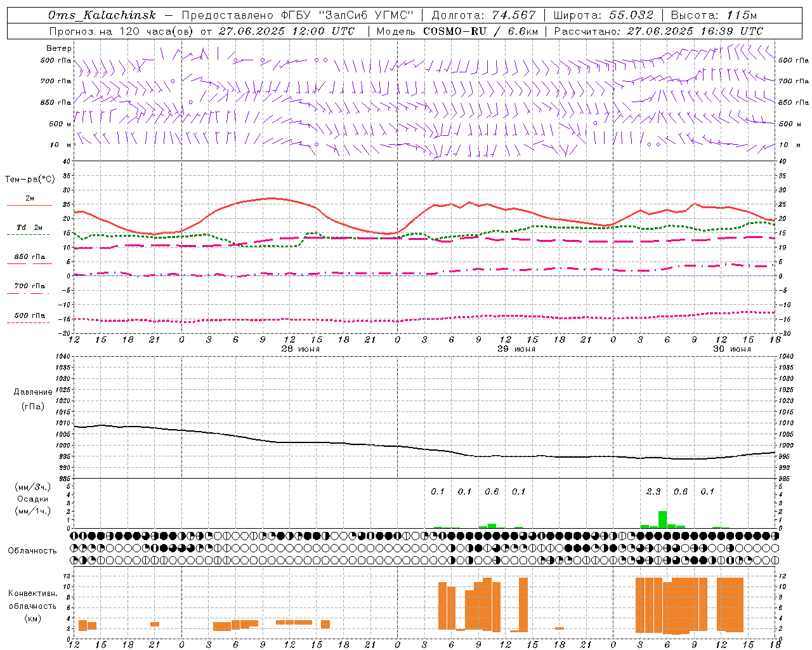Select the 'Прогноз на 120 часа(ов)' forecast header
The image size is (812, 650).
(x=122, y=31)
